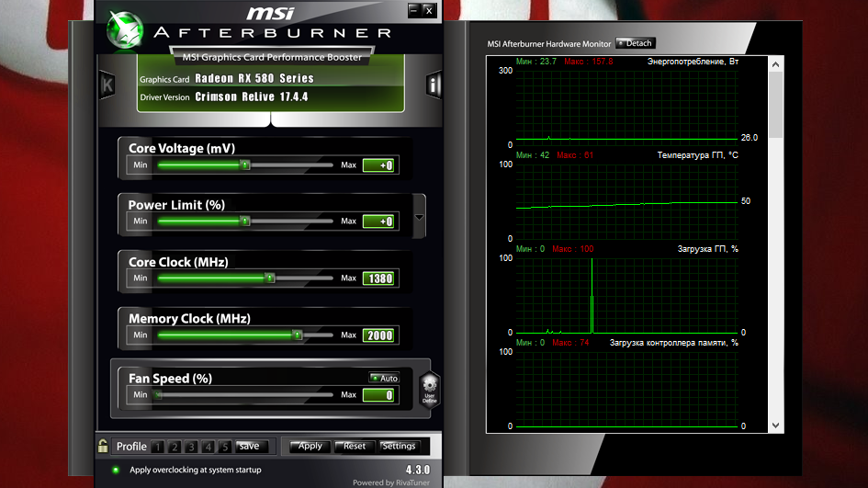Image resolution: width=868 pixels, height=488 pixels.
Task: Click the Fan Speed slider handle
Action: (x=158, y=394)
